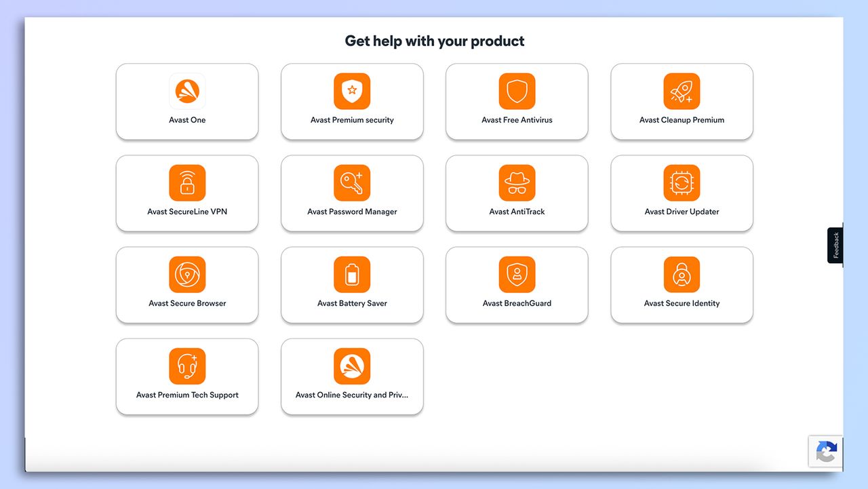Choose Avast Battery Saver text label
The image size is (868, 489).
[x=352, y=303]
